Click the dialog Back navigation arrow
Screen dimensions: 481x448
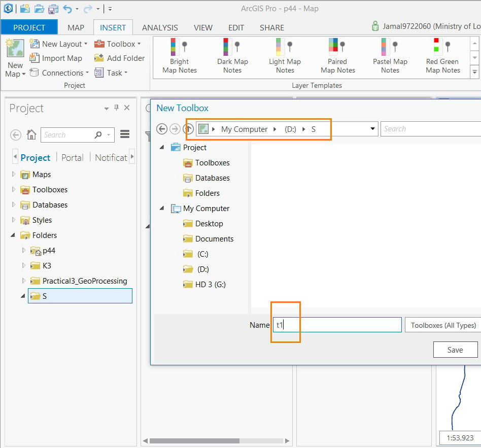(x=162, y=129)
